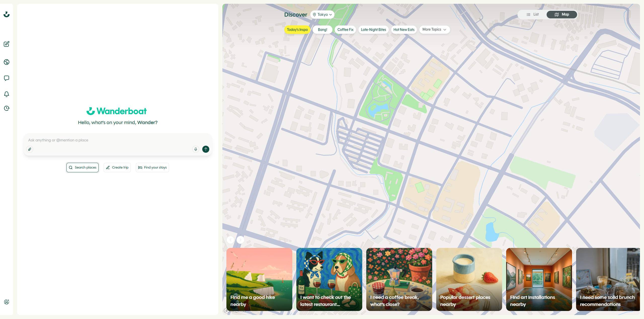Open notifications bell icon
Image resolution: width=644 pixels, height=319 pixels.
(7, 94)
